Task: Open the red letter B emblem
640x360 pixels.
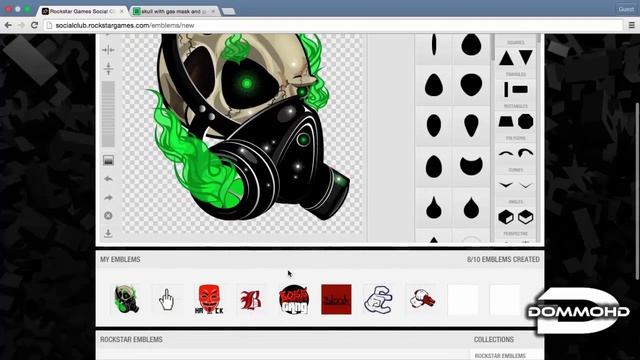Action: pyautogui.click(x=251, y=300)
